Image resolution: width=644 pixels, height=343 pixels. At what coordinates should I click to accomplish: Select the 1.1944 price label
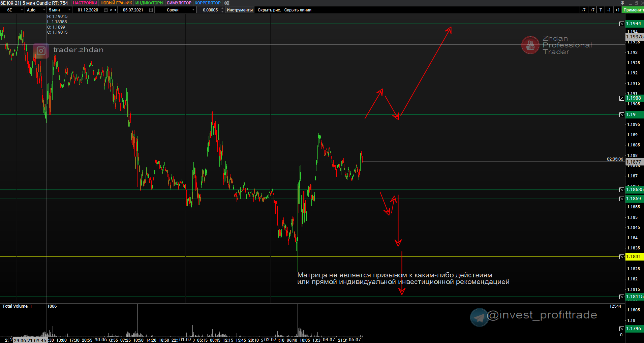tap(635, 24)
